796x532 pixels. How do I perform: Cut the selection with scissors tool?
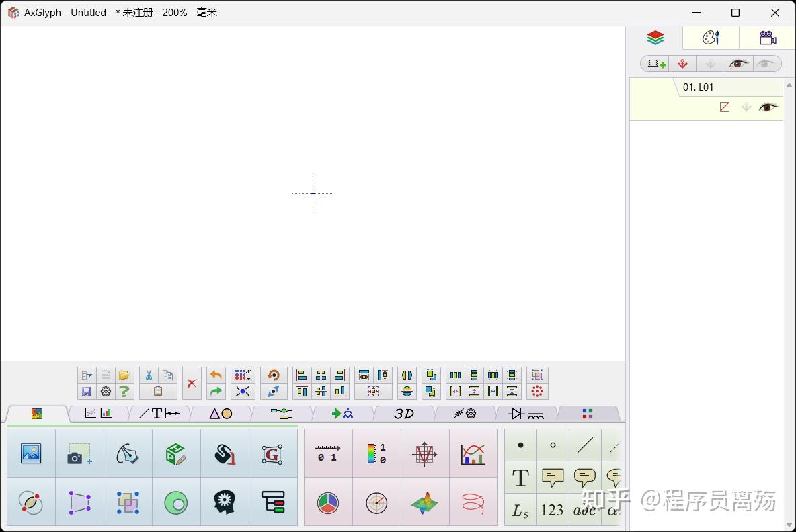tap(149, 375)
